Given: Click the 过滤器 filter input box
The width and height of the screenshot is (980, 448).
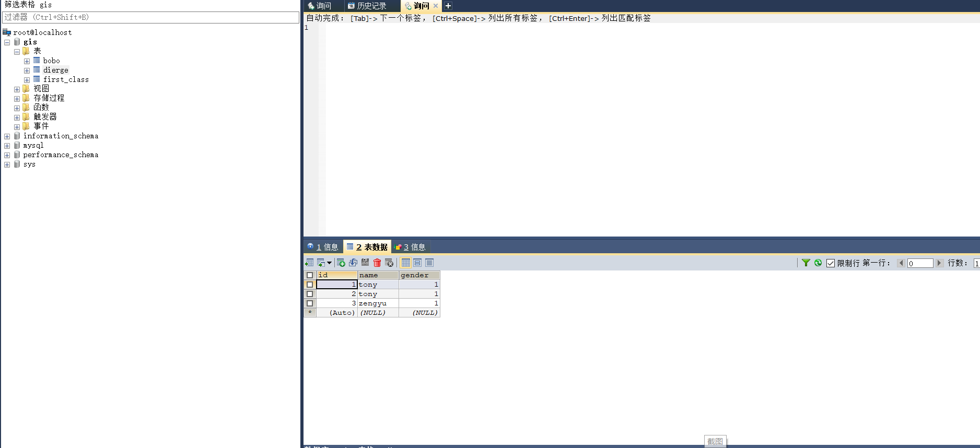Looking at the screenshot, I should [150, 17].
